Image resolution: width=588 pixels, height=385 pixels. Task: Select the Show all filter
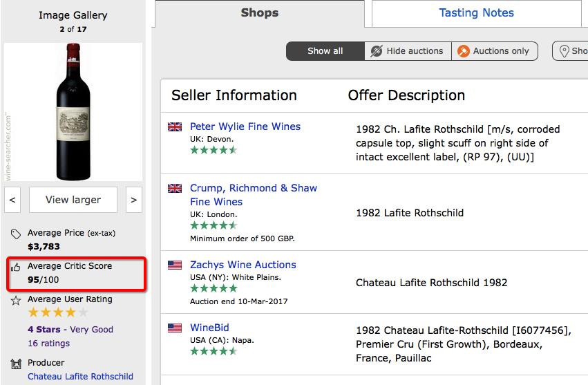pyautogui.click(x=325, y=51)
